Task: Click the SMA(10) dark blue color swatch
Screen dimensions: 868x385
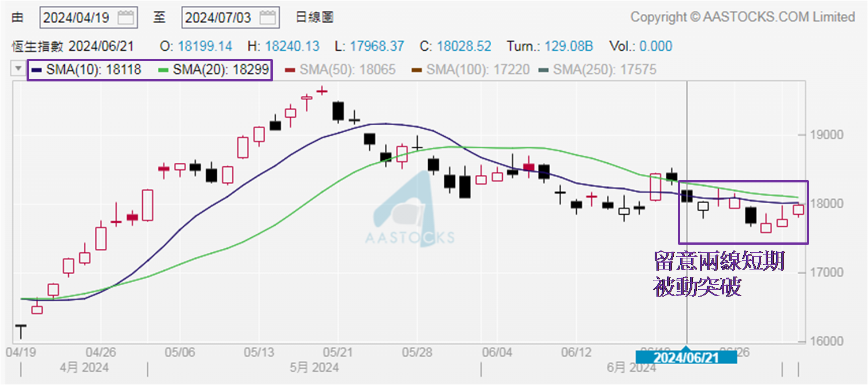Action: (37, 70)
